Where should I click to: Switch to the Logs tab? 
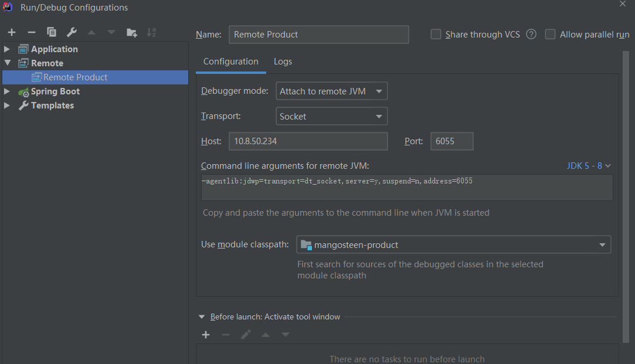tap(283, 62)
